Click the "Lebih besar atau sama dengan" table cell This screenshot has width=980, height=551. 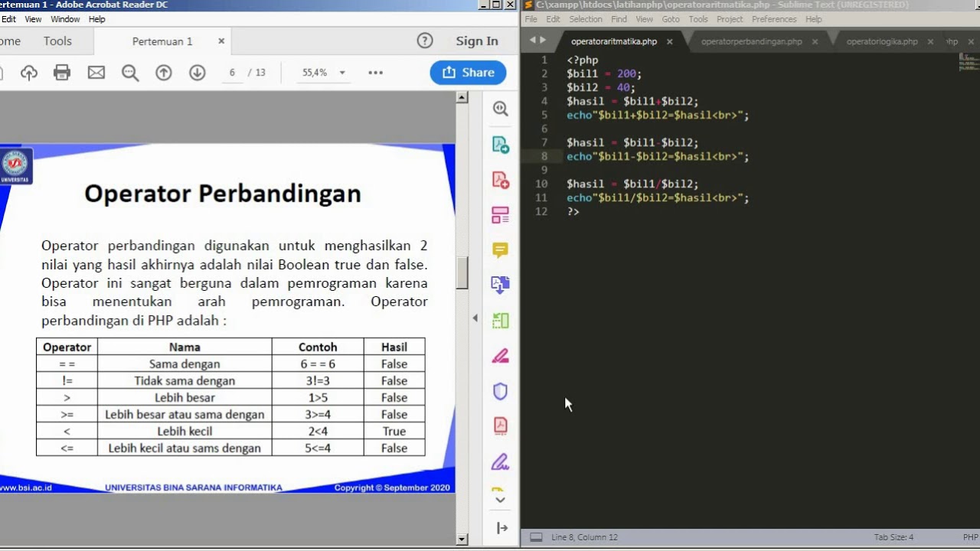pyautogui.click(x=185, y=414)
